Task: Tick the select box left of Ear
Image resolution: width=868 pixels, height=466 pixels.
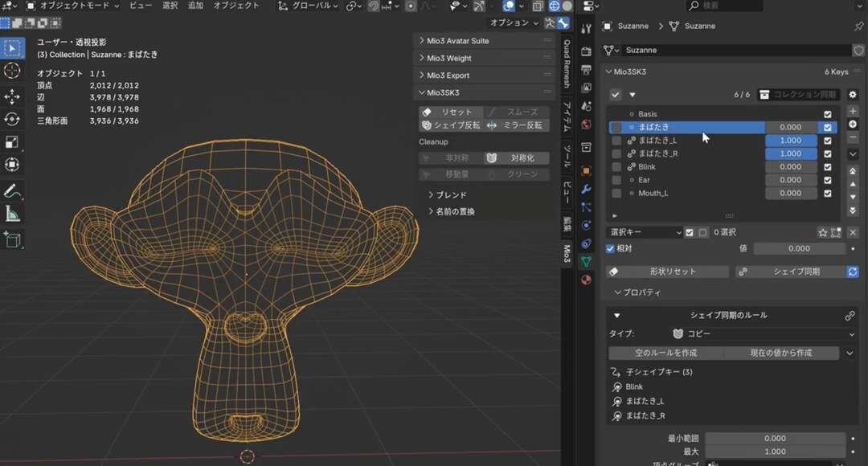Action: tap(616, 181)
